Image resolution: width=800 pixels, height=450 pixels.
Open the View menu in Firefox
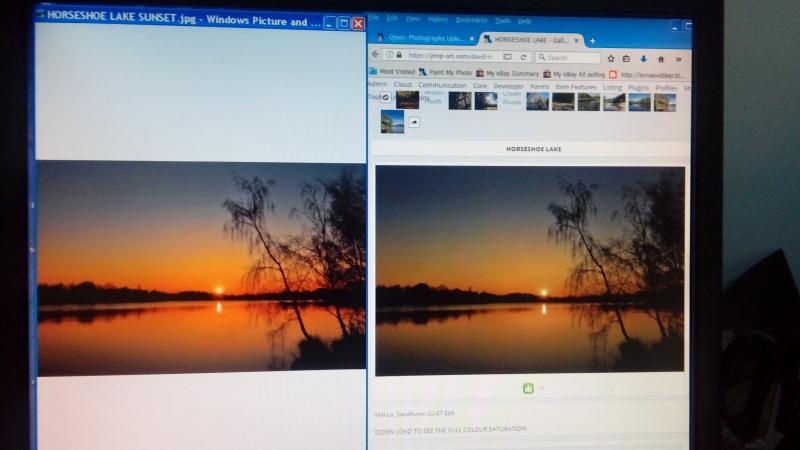[x=413, y=19]
